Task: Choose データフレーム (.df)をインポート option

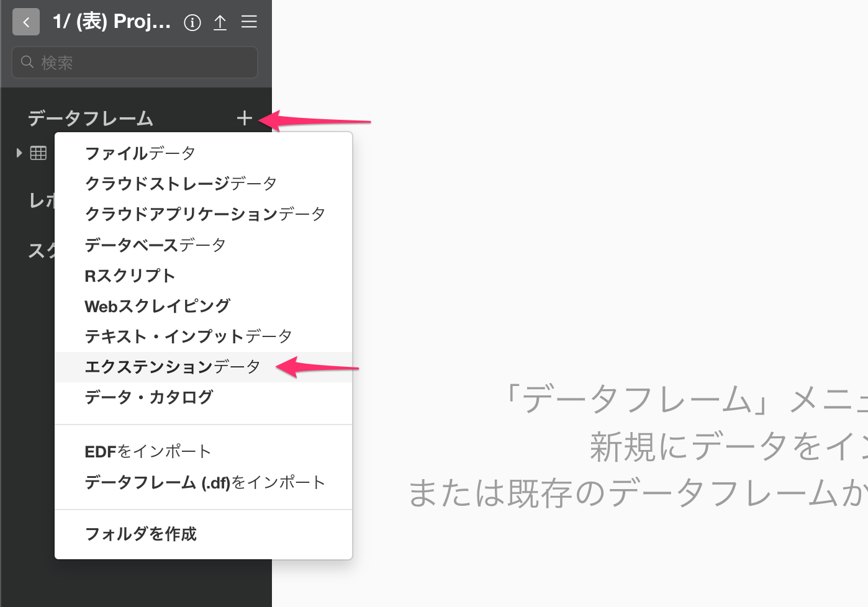Action: pyautogui.click(x=203, y=482)
